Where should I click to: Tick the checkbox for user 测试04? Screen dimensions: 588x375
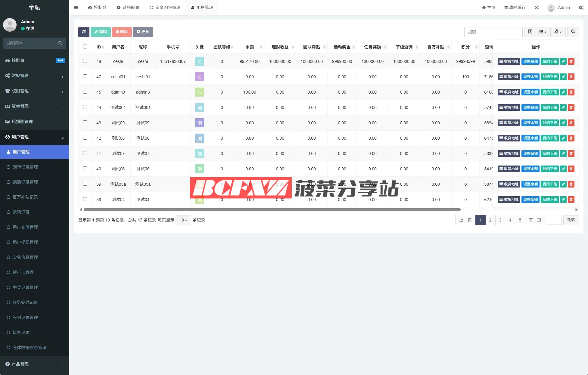point(85,199)
